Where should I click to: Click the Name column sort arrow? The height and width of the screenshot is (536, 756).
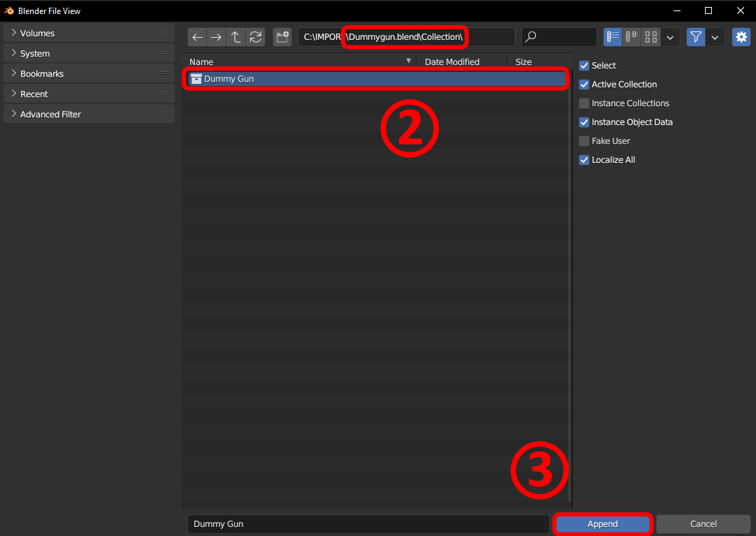point(408,61)
